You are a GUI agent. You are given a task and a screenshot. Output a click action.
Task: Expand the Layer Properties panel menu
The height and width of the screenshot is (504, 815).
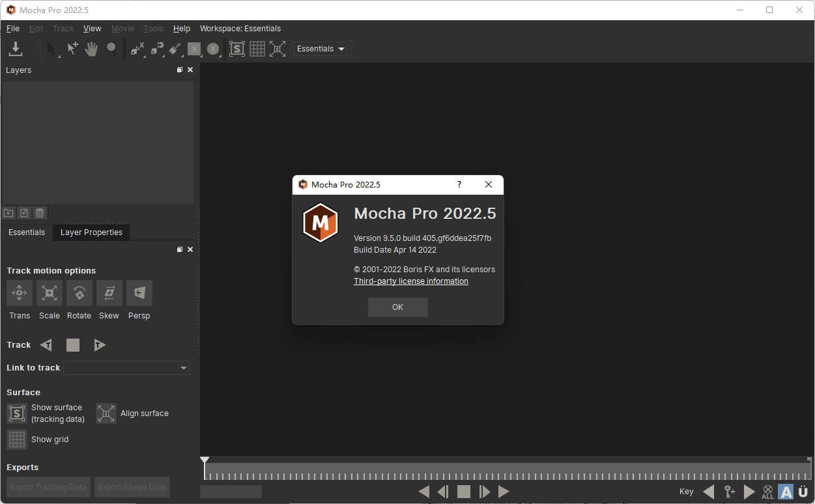179,249
